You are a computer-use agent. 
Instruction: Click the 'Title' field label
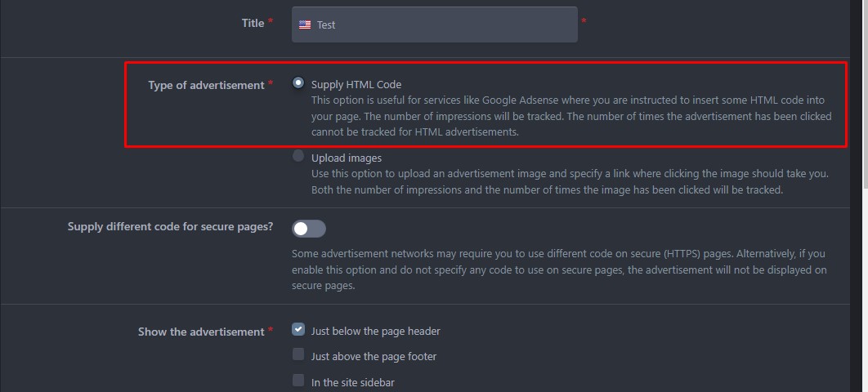tap(253, 23)
